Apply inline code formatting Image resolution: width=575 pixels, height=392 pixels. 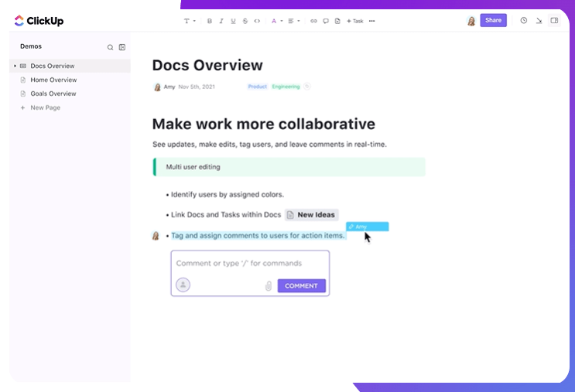257,21
